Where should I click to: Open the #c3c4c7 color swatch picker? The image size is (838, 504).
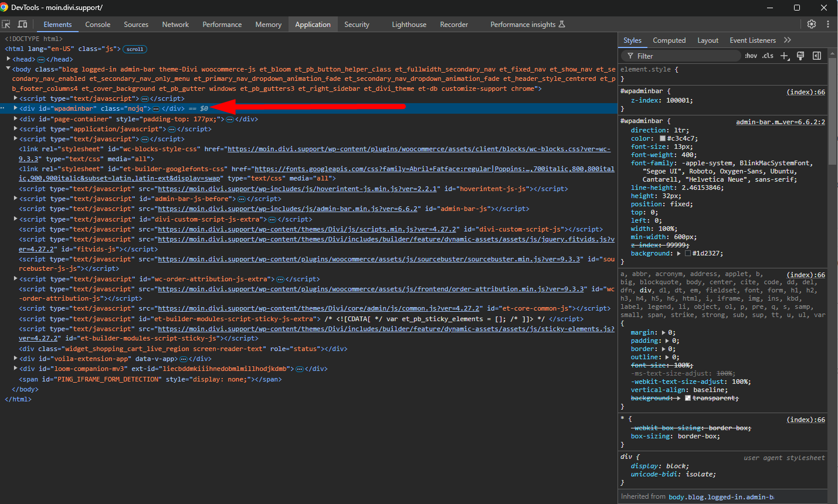point(663,139)
